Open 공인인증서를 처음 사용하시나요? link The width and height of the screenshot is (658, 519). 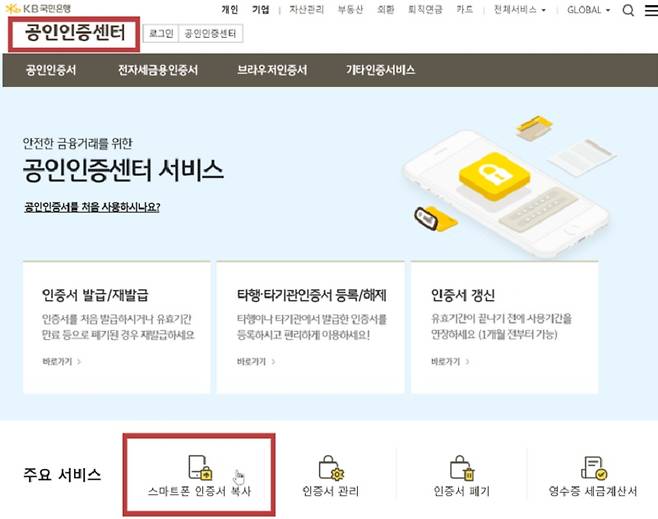point(92,207)
